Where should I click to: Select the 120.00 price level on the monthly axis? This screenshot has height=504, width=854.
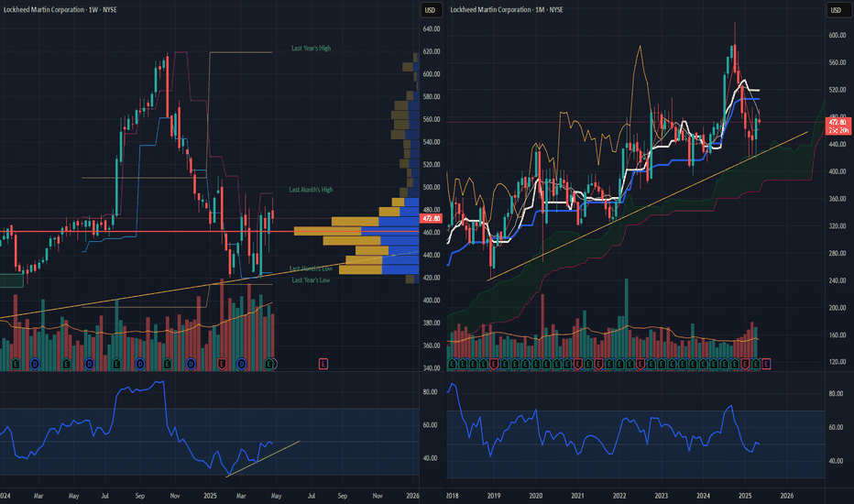click(x=838, y=362)
